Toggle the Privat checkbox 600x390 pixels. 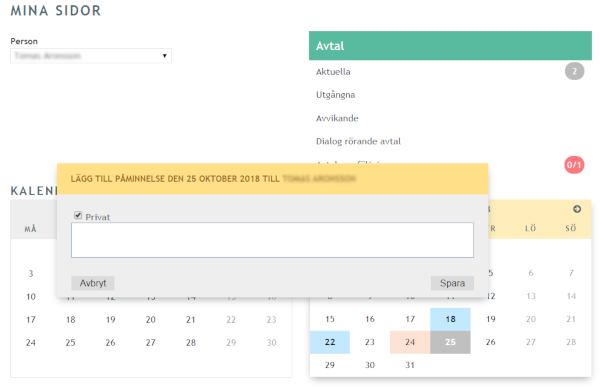click(x=78, y=215)
